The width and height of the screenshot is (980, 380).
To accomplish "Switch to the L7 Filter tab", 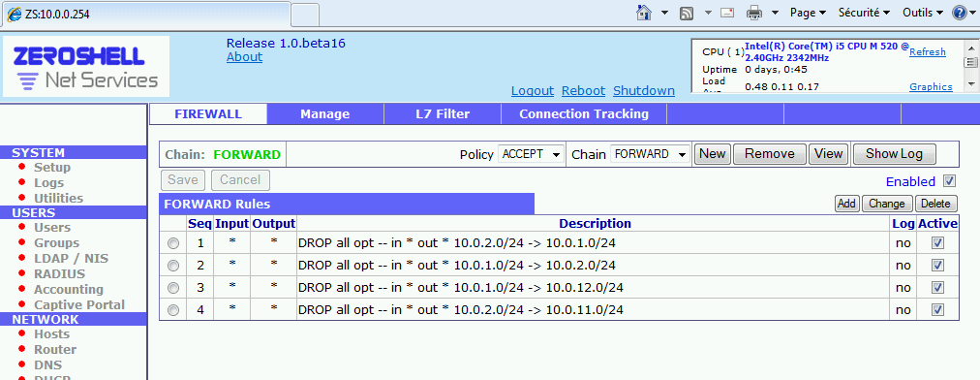I will coord(443,114).
